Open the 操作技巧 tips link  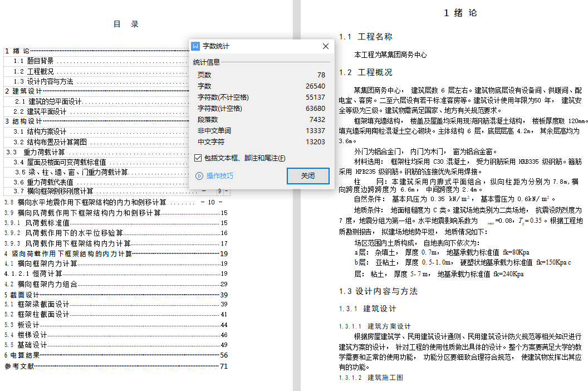220,176
